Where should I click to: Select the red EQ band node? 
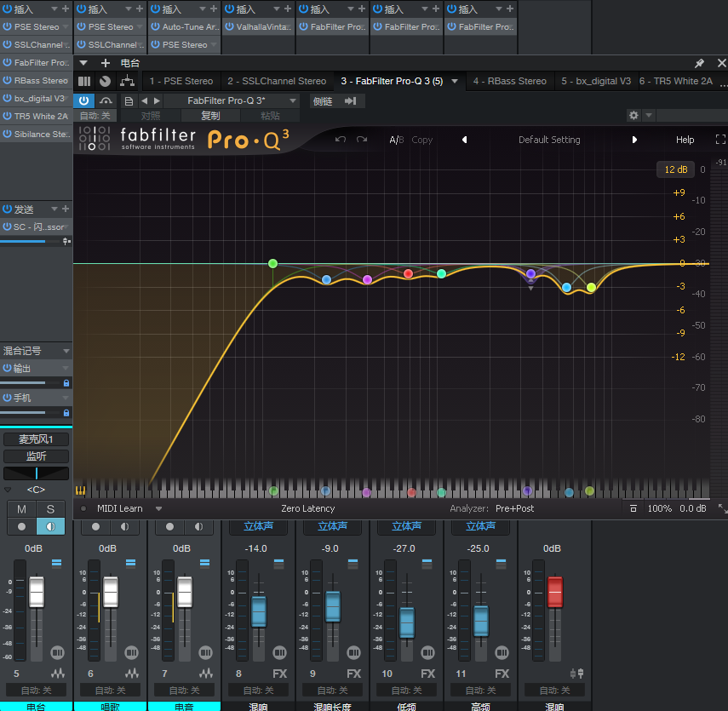click(x=408, y=273)
